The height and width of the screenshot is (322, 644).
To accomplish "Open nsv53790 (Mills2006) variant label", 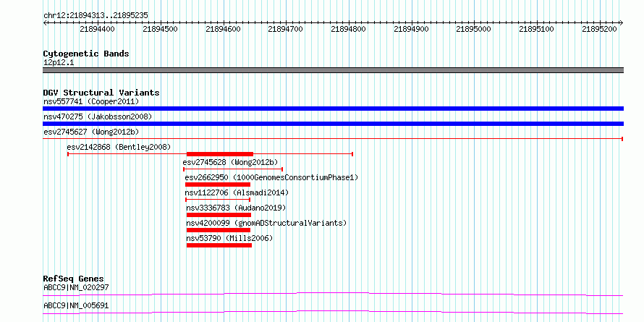I will click(x=229, y=238).
